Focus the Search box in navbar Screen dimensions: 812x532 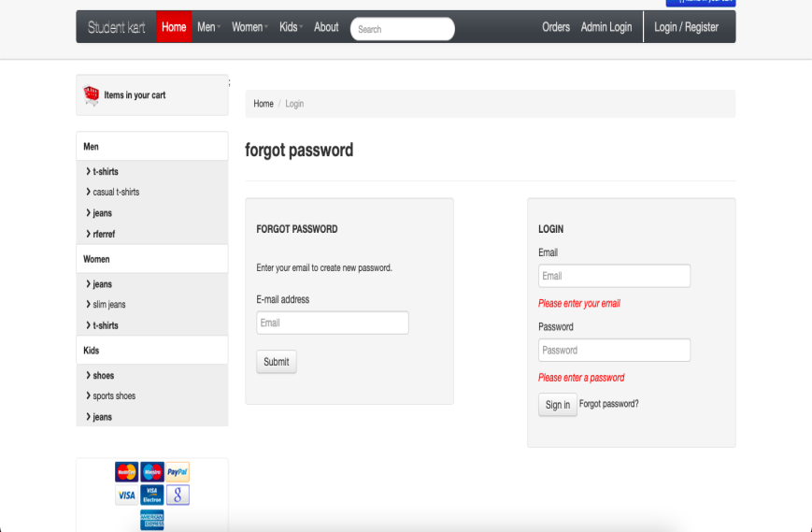(403, 29)
